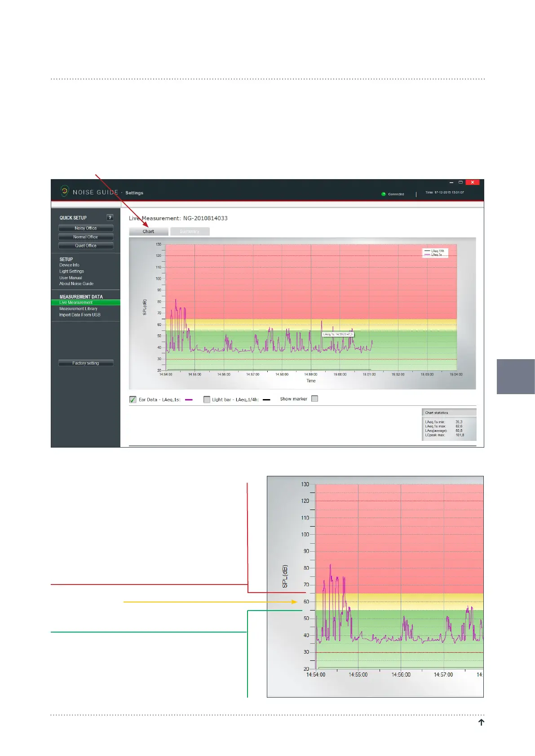Click the MEASUREMENT DATA section header
Screen dimensions: 535x756
(81, 297)
